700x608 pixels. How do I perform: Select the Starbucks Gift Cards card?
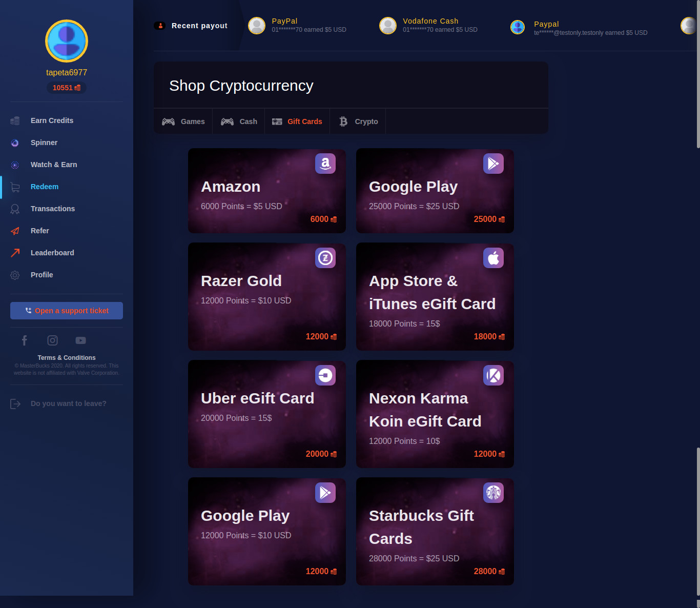point(435,532)
